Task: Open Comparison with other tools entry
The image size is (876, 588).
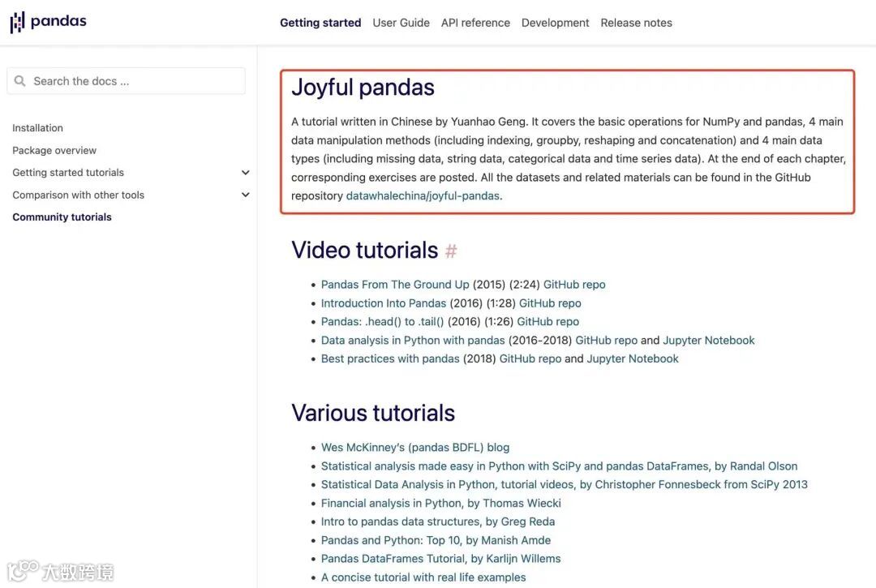Action: tap(78, 195)
